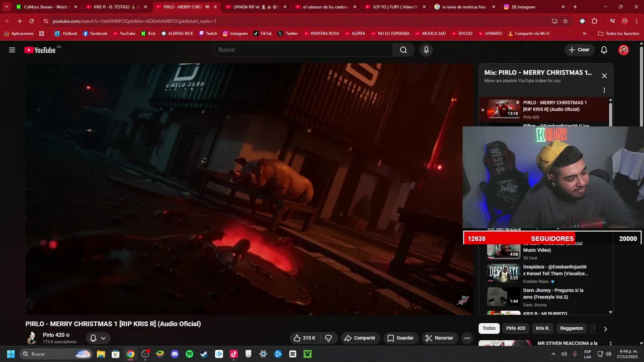Like the video (215 K)
The image size is (644, 362).
point(305,338)
